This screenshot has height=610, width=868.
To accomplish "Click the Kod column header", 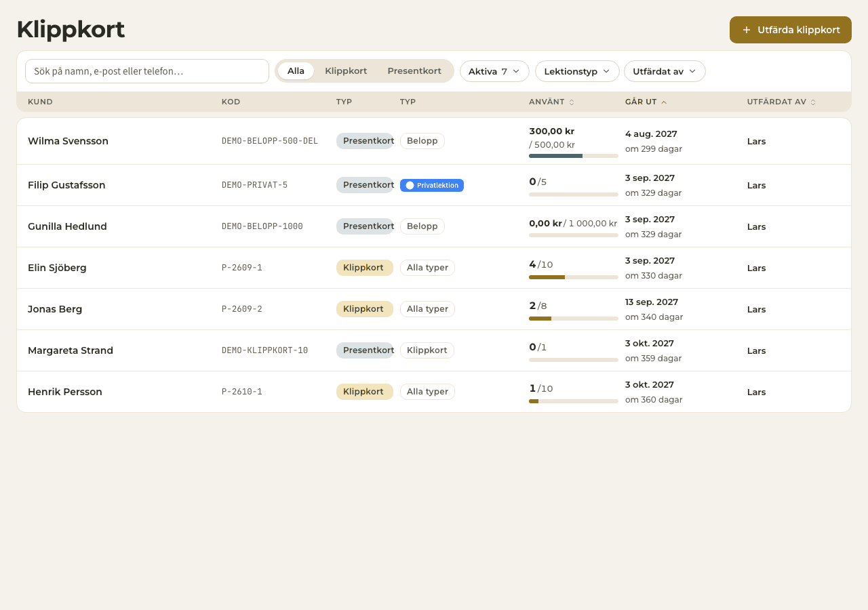I will [231, 102].
